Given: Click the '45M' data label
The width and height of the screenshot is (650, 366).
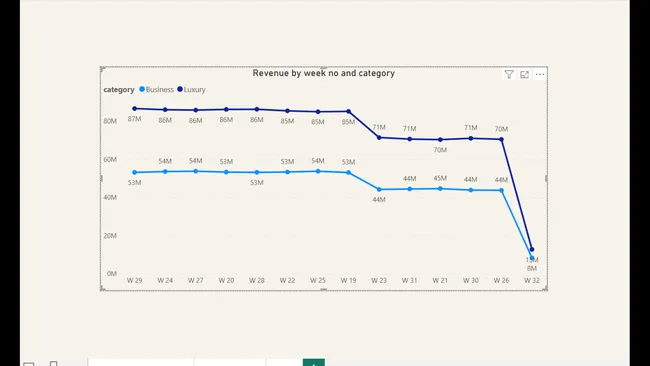Looking at the screenshot, I should 440,178.
